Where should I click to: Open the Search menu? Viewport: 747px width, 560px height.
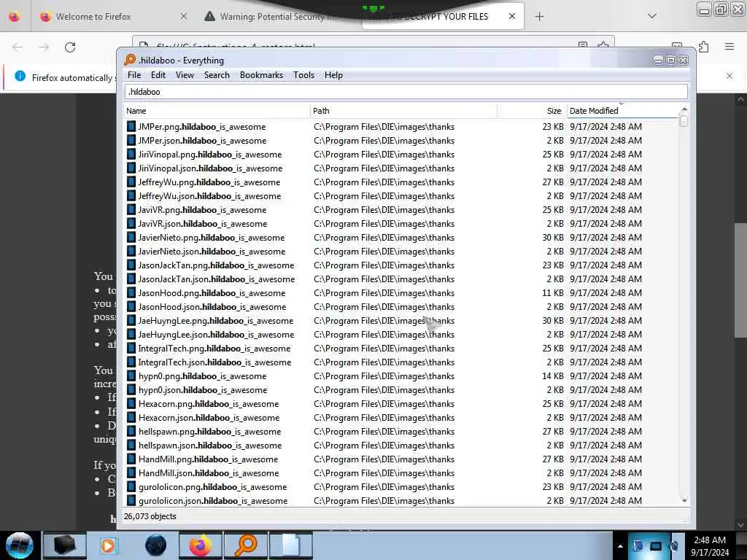(x=217, y=75)
